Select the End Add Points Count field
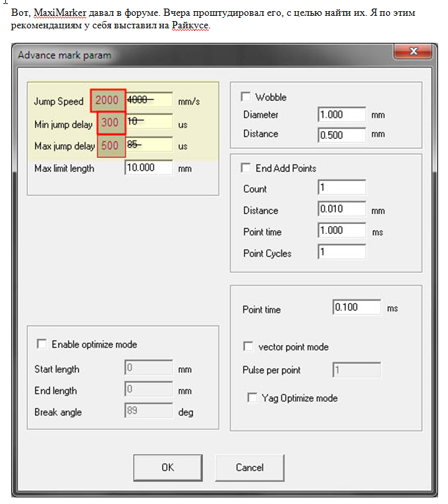The image size is (448, 504). (341, 188)
